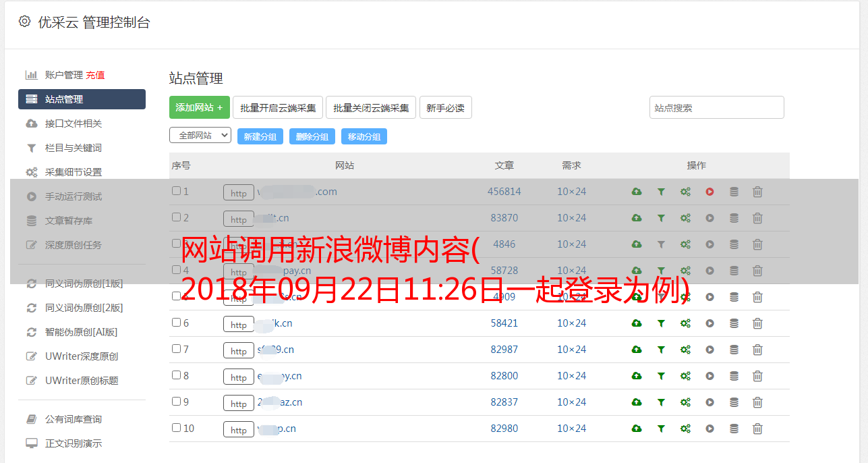This screenshot has width=868, height=463.
Task: Tick checkbox for site row 10
Action: [176, 428]
